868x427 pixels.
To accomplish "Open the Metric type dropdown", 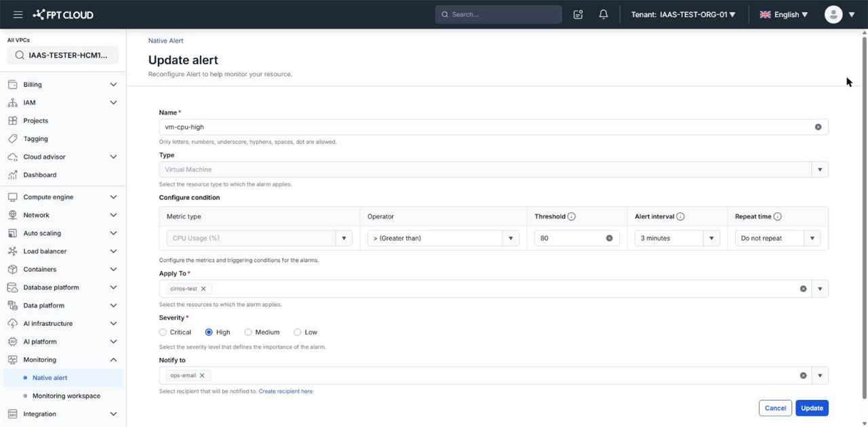I will [344, 238].
